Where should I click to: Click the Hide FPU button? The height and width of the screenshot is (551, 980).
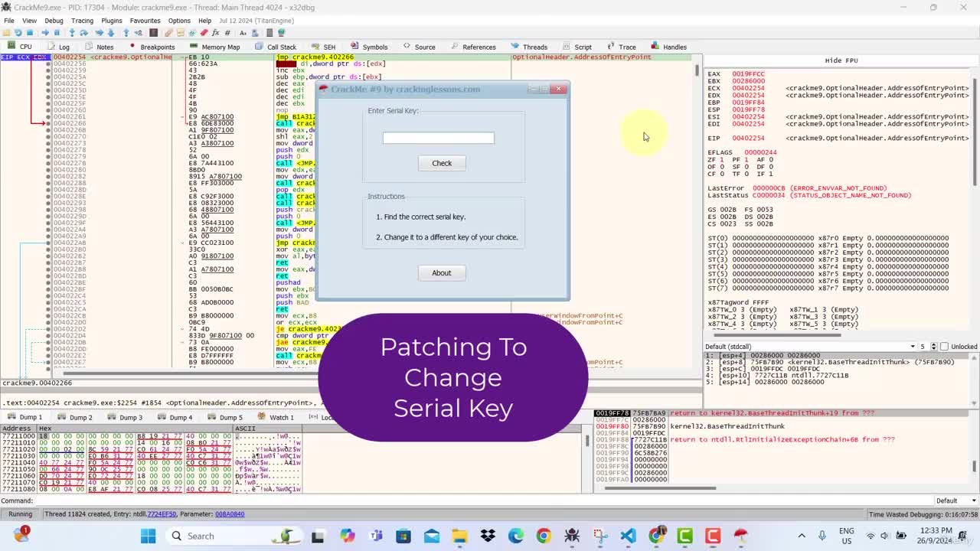[841, 60]
